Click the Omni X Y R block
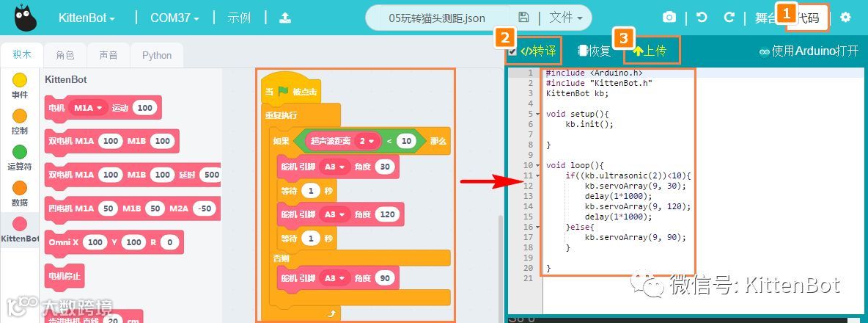Viewport: 868px width, 323px height. [114, 242]
